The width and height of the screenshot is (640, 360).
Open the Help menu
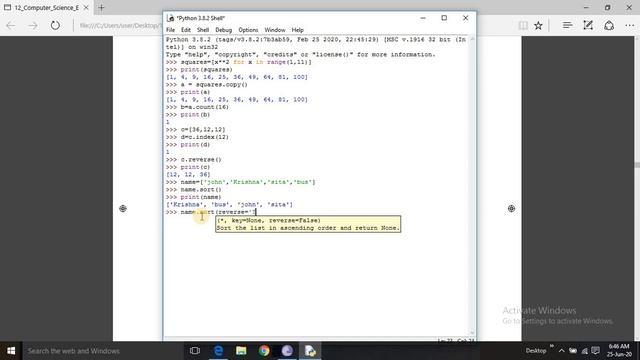coord(297,30)
